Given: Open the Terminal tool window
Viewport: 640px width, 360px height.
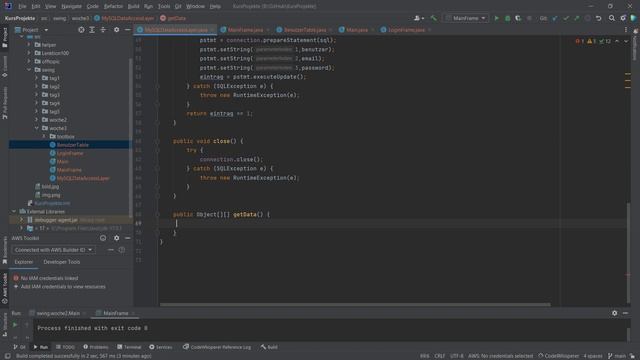Looking at the screenshot, I should point(129,347).
